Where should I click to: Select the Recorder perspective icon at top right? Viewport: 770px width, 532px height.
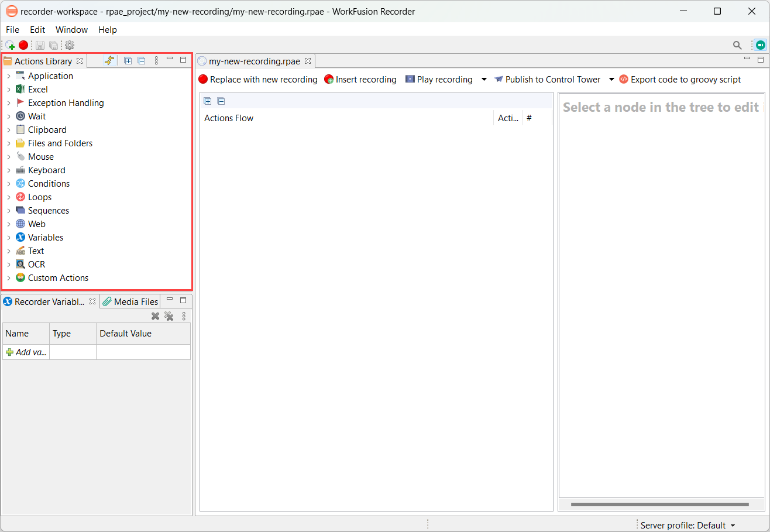point(760,45)
